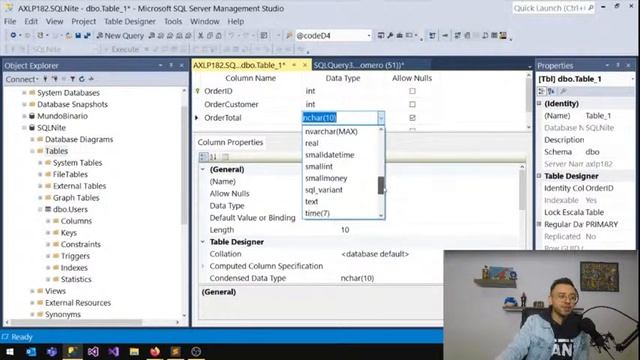This screenshot has width=640, height=360.
Task: Click the Save All icon in toolbar
Action: (87, 36)
